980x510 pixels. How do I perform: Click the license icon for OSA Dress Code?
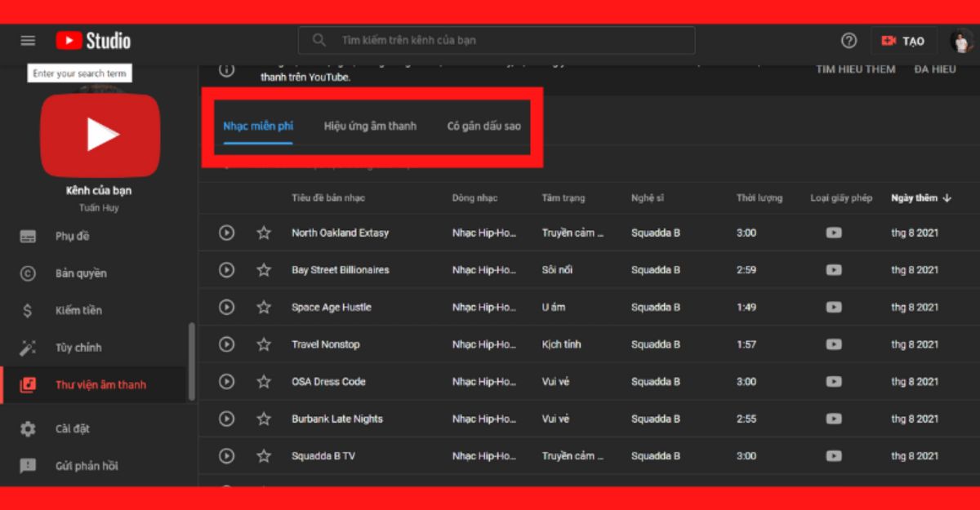pyautogui.click(x=833, y=382)
